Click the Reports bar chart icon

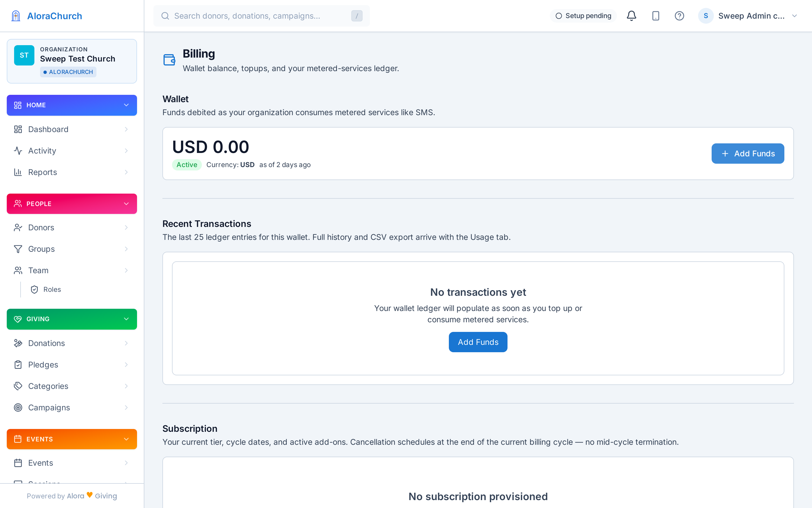(18, 172)
